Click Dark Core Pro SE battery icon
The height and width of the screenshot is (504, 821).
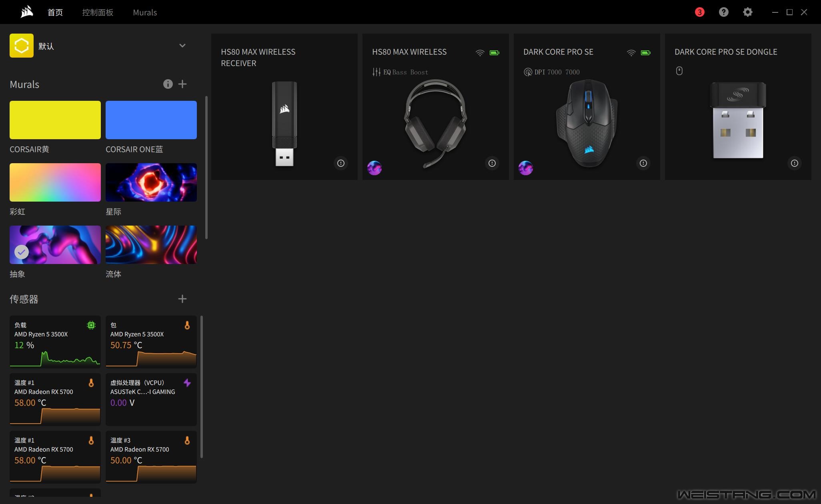(646, 52)
